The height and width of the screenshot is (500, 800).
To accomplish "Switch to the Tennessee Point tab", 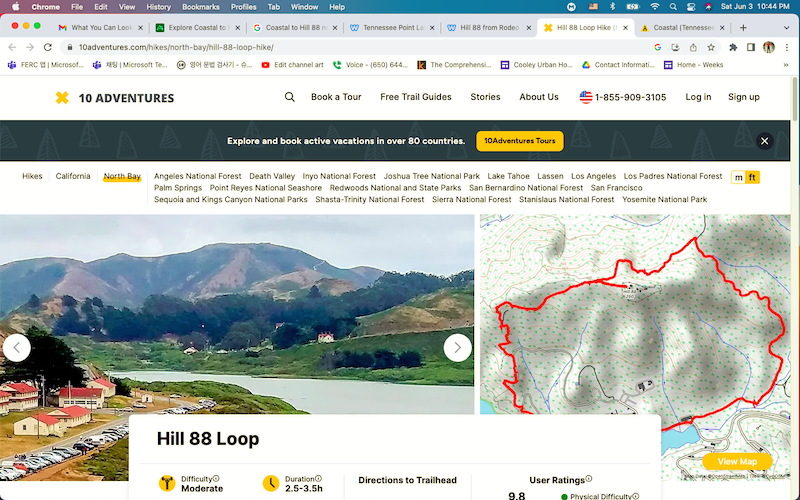I will (393, 28).
